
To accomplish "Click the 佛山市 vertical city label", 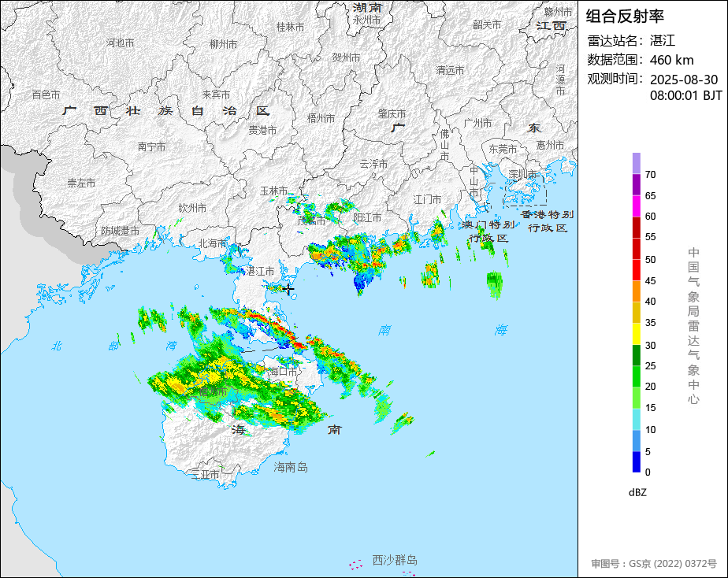I will [x=445, y=145].
